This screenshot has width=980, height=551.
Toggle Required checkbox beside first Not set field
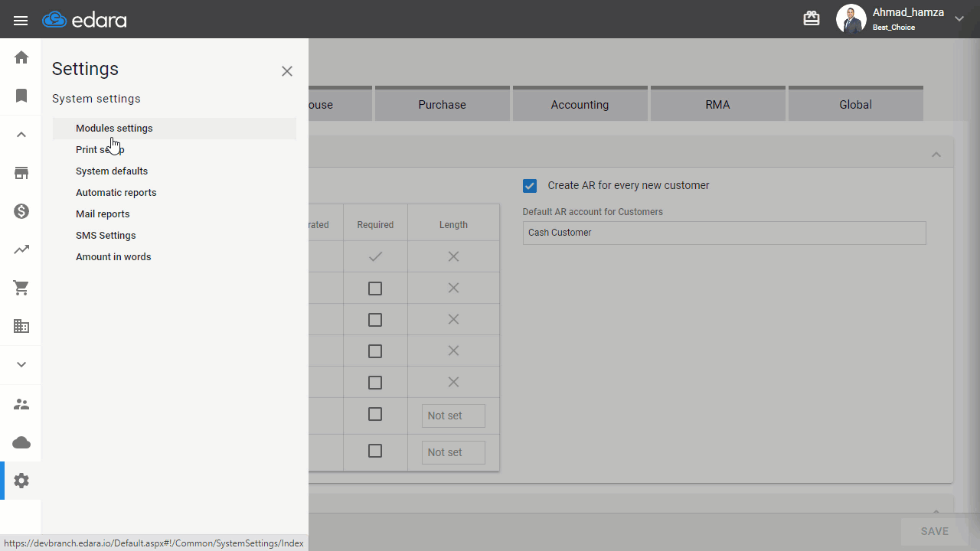[x=375, y=414]
